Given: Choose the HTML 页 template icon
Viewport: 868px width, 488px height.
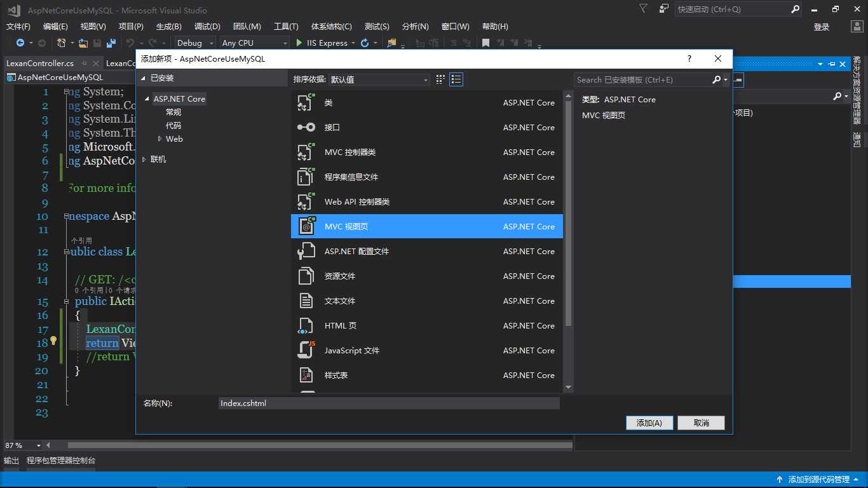Looking at the screenshot, I should tap(306, 325).
